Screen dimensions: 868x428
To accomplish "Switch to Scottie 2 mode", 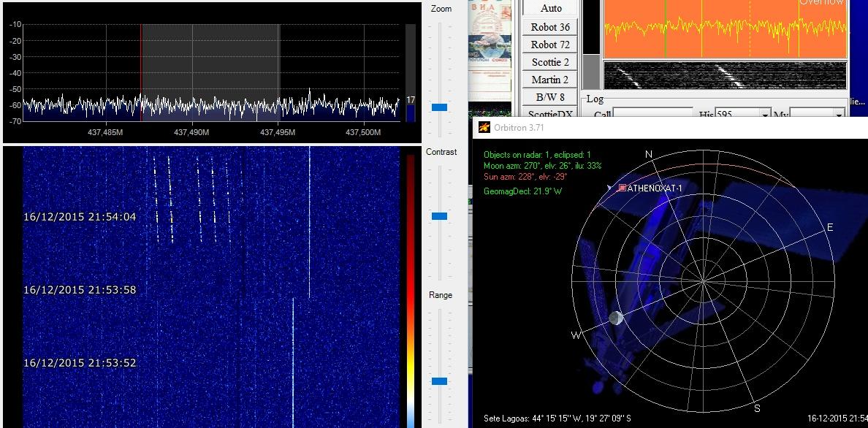I will coord(550,62).
